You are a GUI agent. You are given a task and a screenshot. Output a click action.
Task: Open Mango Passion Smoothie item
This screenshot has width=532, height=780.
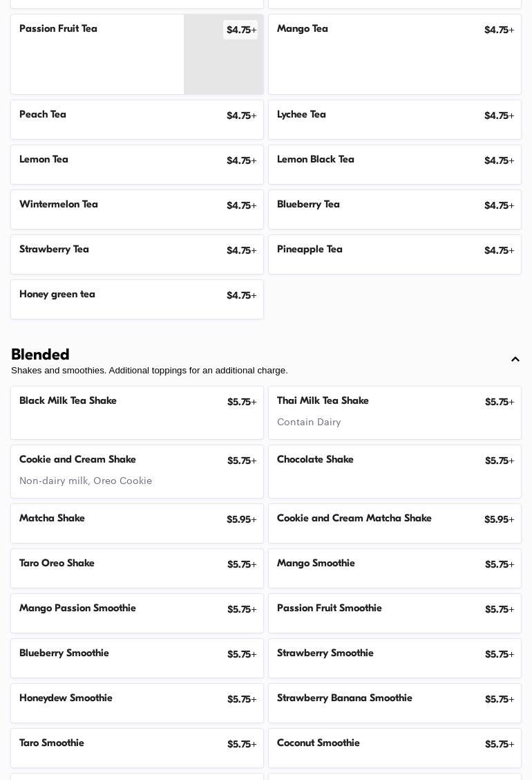click(137, 613)
